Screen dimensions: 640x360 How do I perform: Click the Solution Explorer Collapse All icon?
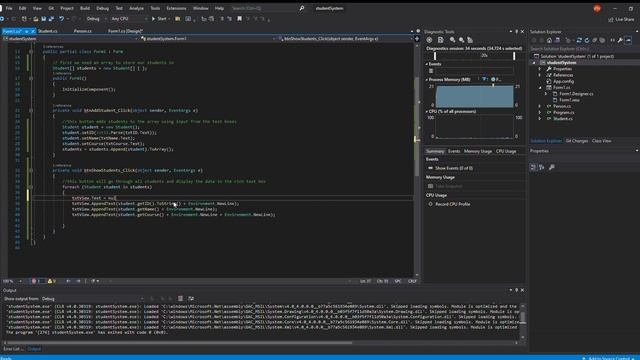pyautogui.click(x=595, y=40)
